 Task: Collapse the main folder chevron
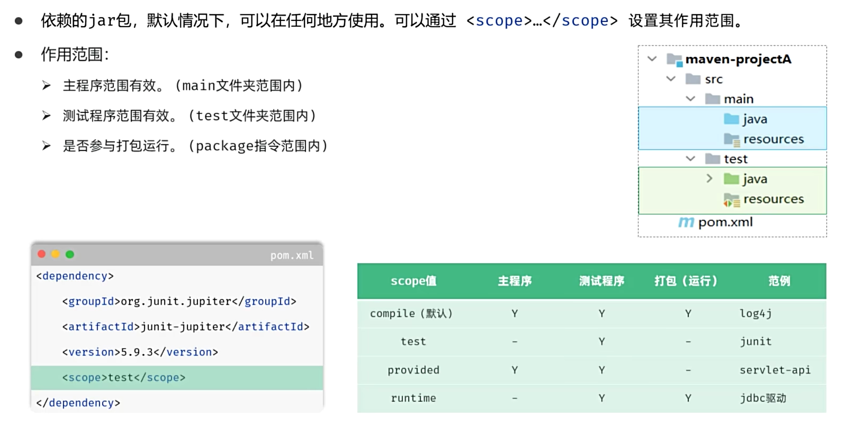tap(691, 98)
